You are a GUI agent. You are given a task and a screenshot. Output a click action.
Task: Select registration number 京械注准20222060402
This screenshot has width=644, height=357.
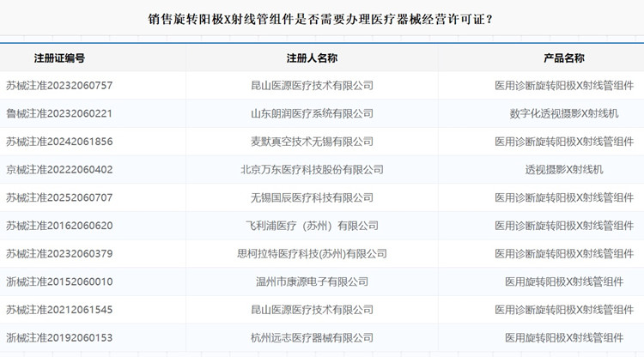(x=59, y=169)
